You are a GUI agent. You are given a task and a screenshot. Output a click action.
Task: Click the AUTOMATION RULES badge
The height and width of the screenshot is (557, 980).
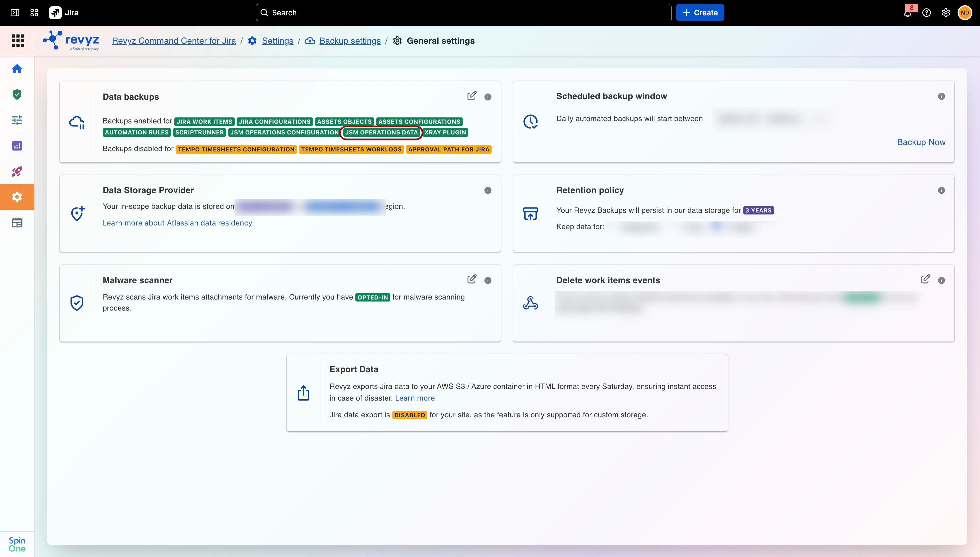[137, 132]
